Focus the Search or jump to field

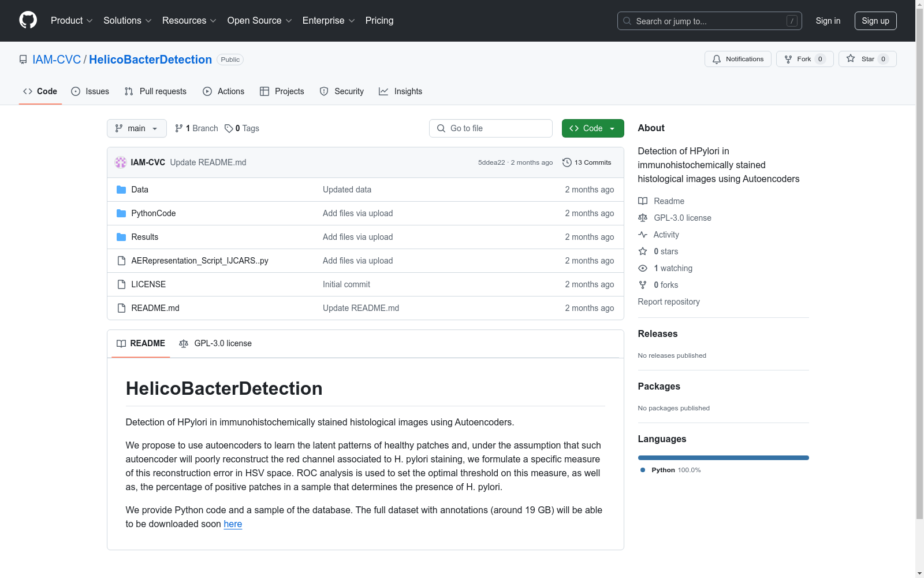[710, 21]
